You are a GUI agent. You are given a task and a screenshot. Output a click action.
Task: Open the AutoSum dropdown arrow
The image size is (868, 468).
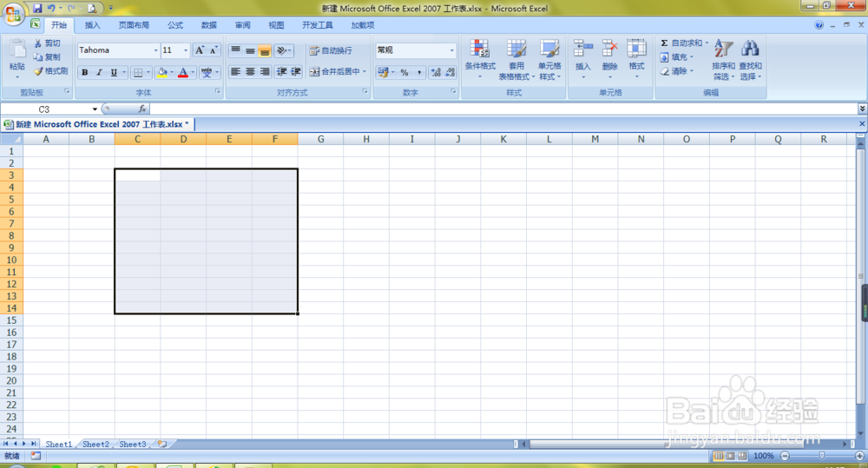pyautogui.click(x=707, y=43)
